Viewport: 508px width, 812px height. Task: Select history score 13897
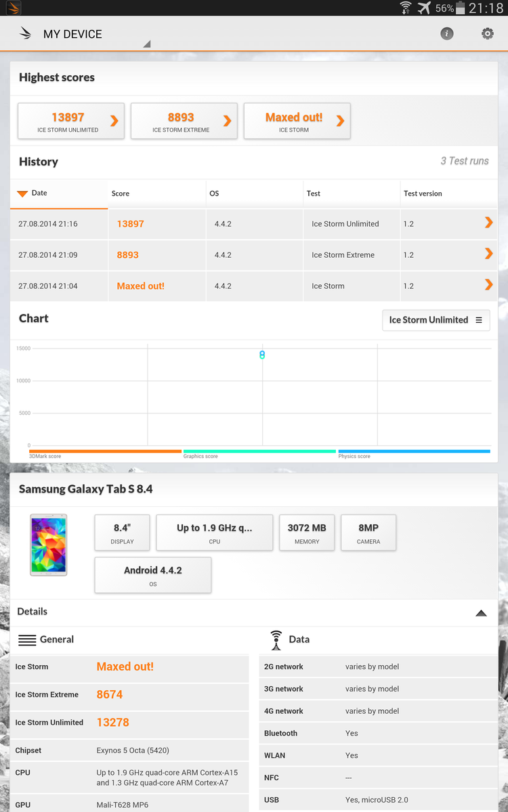130,224
